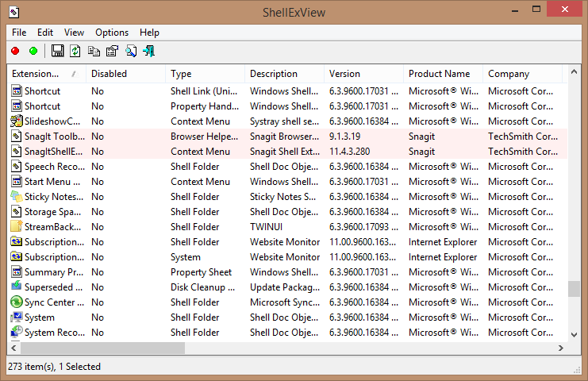
Task: Click 'TWINUI' description cell
Action: (x=267, y=227)
